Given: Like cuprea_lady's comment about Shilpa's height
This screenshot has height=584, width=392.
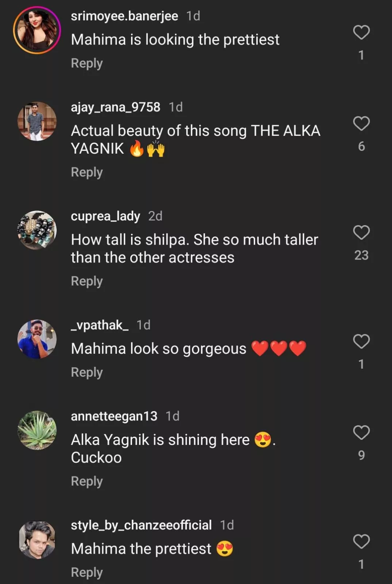Looking at the screenshot, I should pos(361,233).
